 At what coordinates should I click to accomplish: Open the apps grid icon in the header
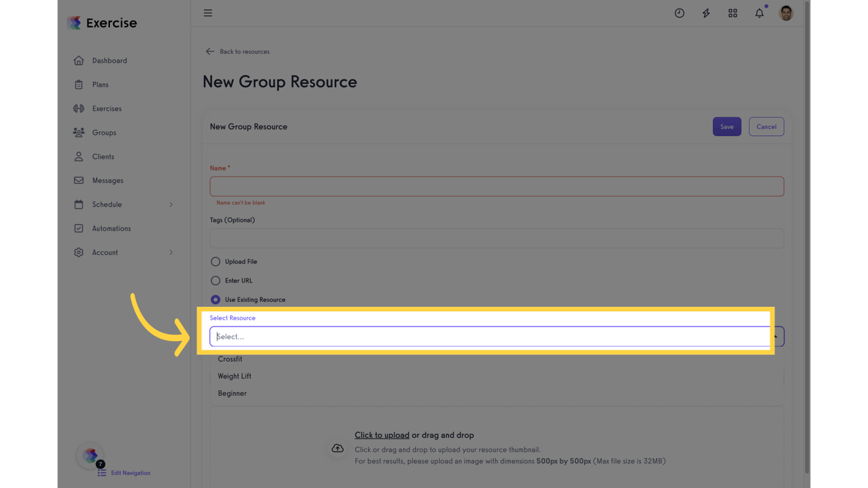733,13
